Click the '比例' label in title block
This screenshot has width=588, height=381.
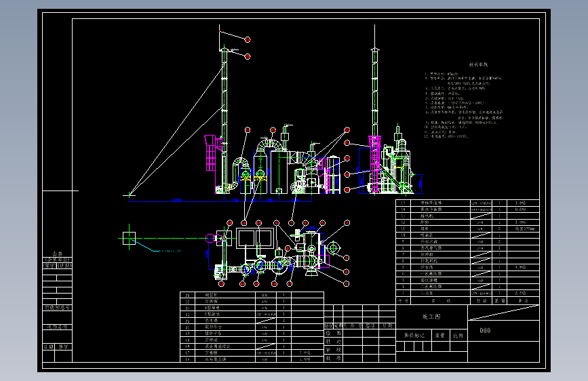[x=458, y=336]
